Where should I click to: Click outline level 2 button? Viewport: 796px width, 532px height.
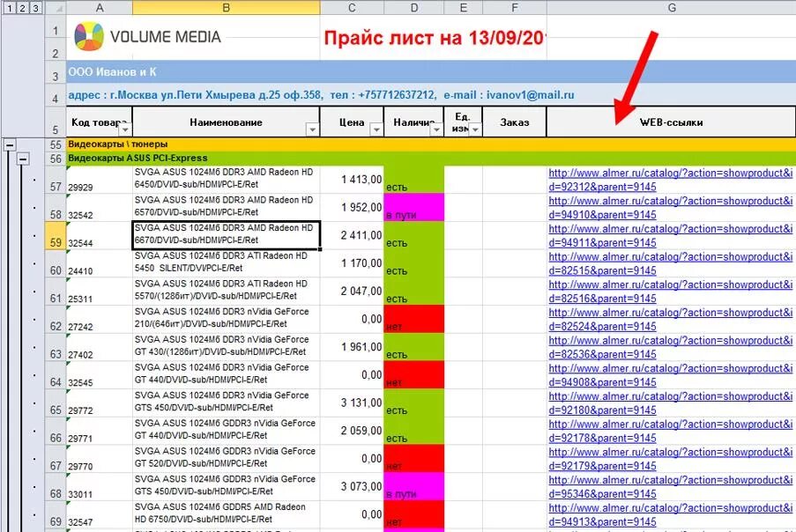(22, 8)
